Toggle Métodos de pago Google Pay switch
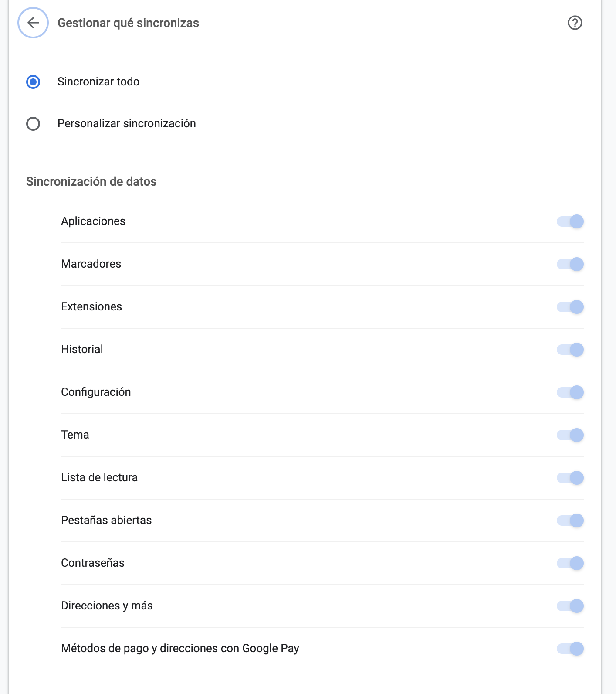 coord(570,649)
